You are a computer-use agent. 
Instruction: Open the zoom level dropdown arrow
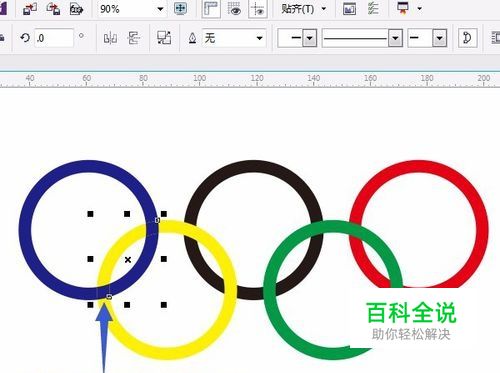(x=160, y=9)
